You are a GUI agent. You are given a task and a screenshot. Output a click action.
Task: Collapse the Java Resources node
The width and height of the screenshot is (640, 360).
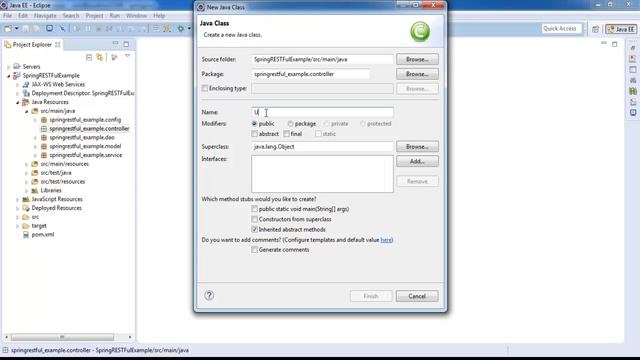coord(18,102)
